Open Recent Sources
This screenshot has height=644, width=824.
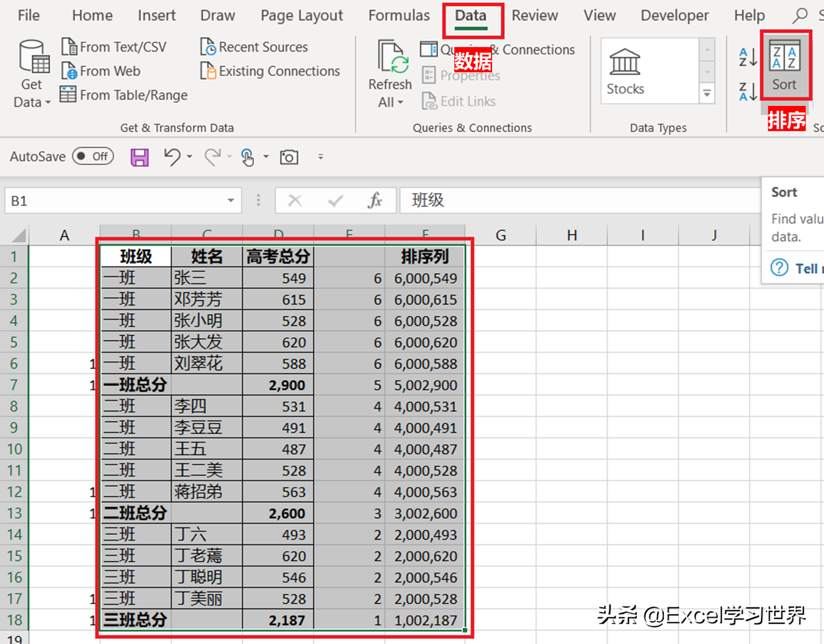(254, 47)
